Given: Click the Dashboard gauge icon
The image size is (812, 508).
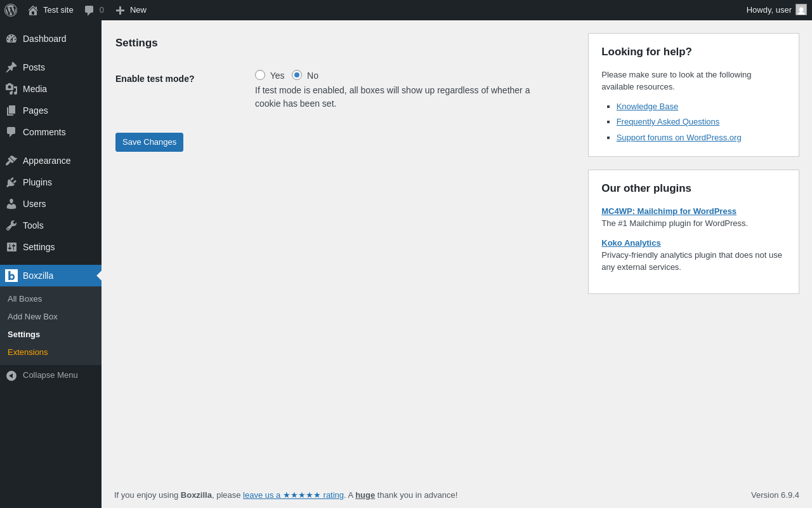Looking at the screenshot, I should pos(11,39).
